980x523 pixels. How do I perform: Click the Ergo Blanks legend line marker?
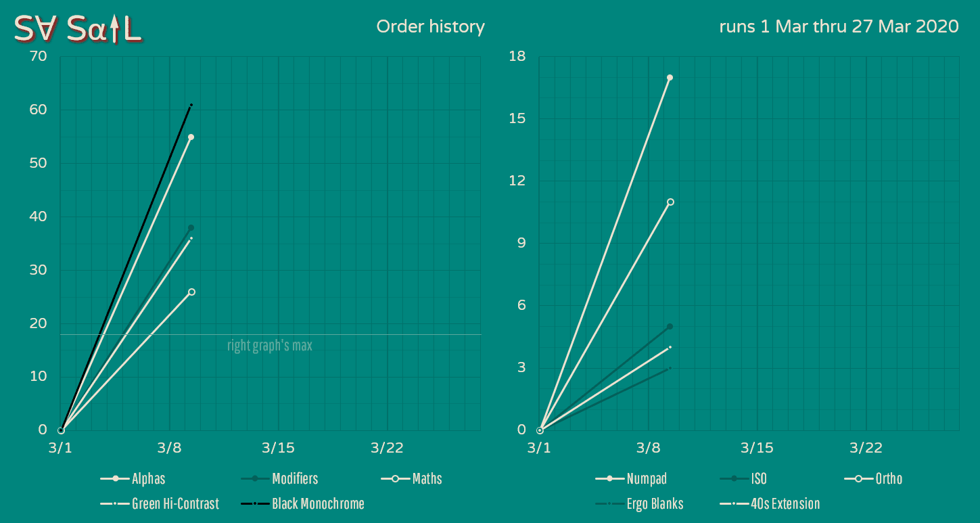tap(610, 504)
